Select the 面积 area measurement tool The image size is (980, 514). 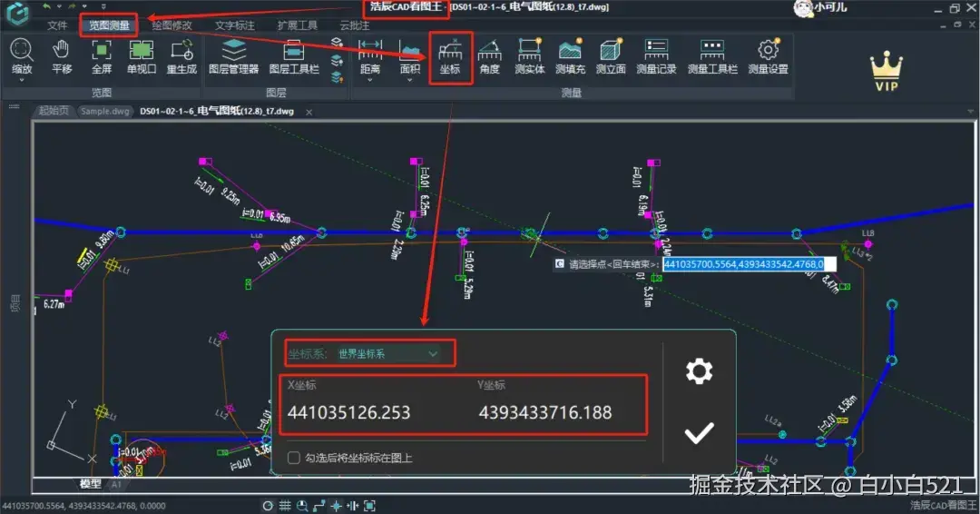[x=410, y=55]
